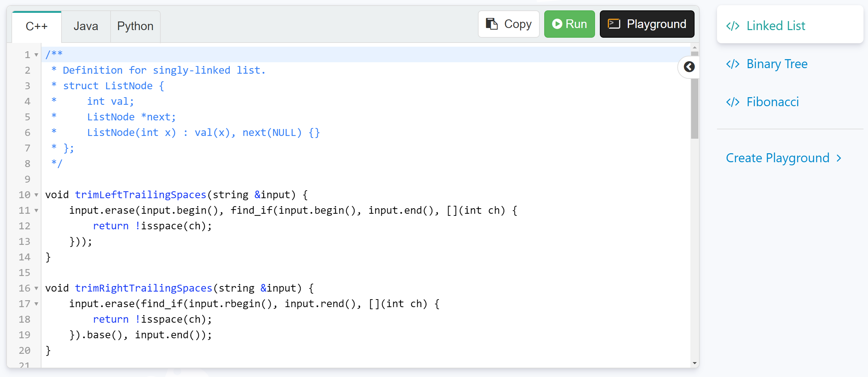Click line number 20 in the gutter
The width and height of the screenshot is (868, 377).
click(24, 350)
